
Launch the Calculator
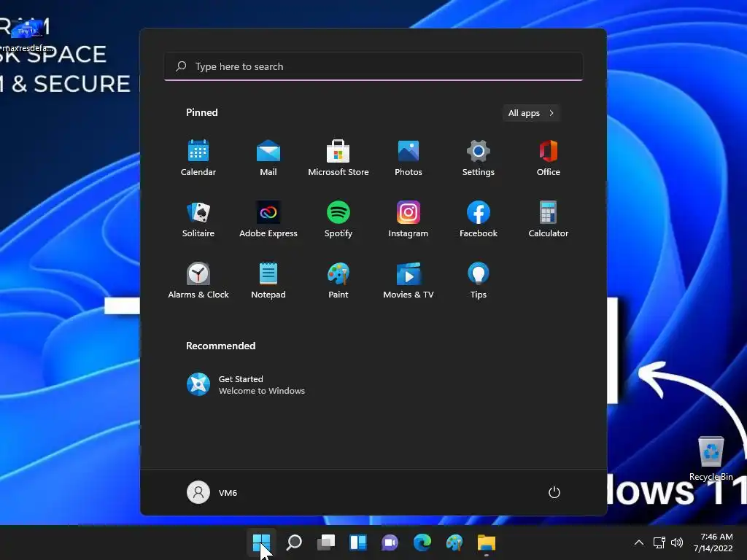click(x=549, y=219)
